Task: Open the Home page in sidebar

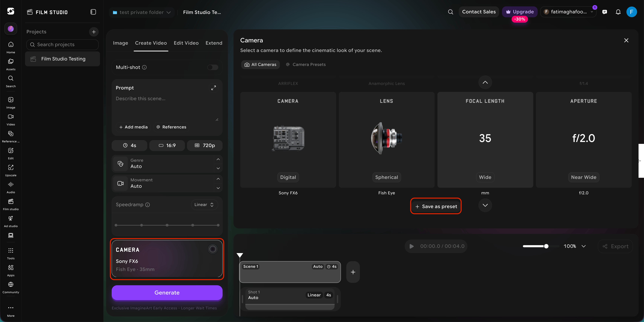Action: pos(11,47)
